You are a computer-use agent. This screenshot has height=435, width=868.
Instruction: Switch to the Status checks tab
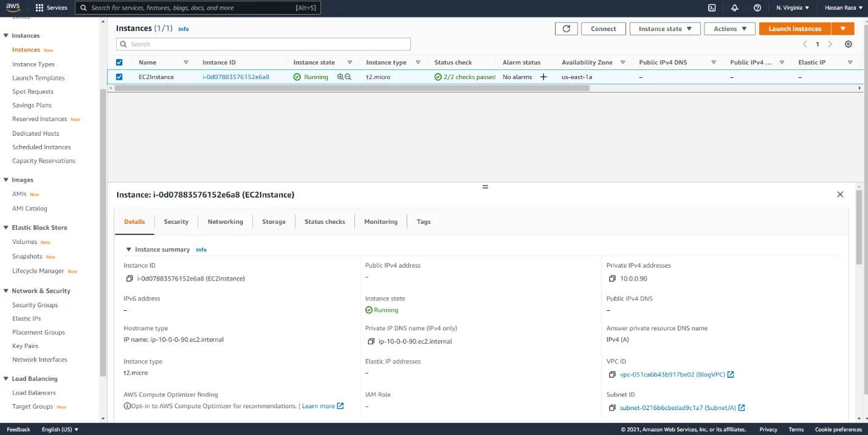click(x=325, y=221)
